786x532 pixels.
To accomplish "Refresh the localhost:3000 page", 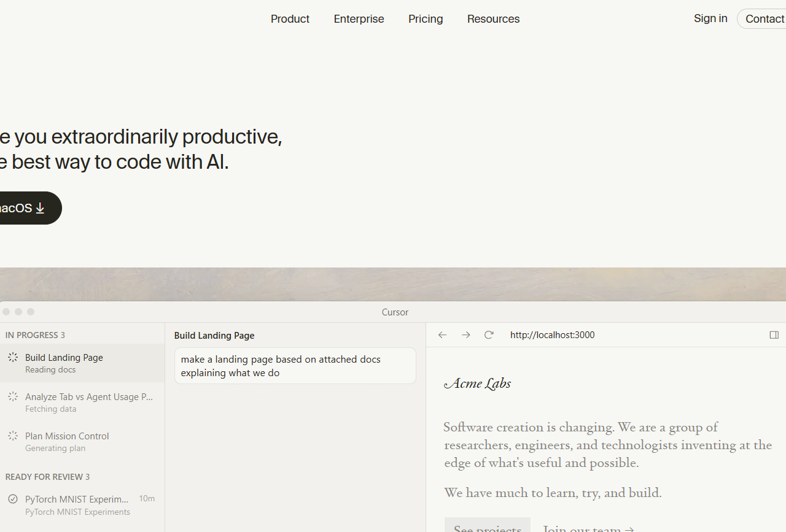I will pos(489,334).
